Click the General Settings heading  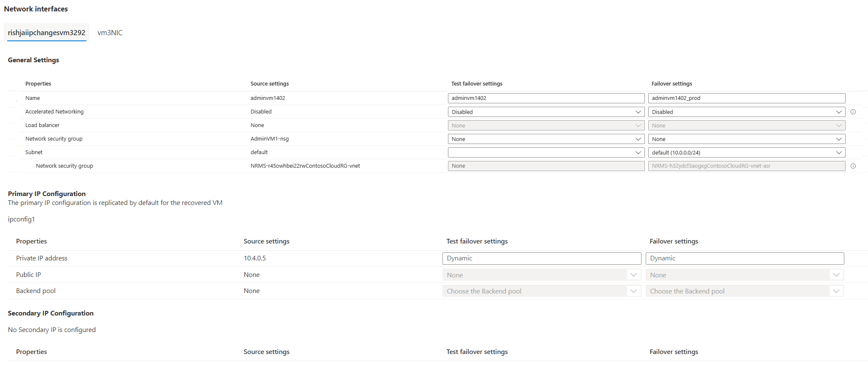tap(33, 60)
